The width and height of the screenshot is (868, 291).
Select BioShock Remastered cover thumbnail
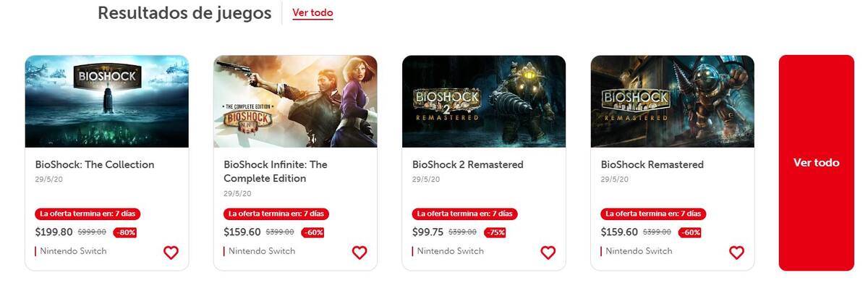click(673, 101)
